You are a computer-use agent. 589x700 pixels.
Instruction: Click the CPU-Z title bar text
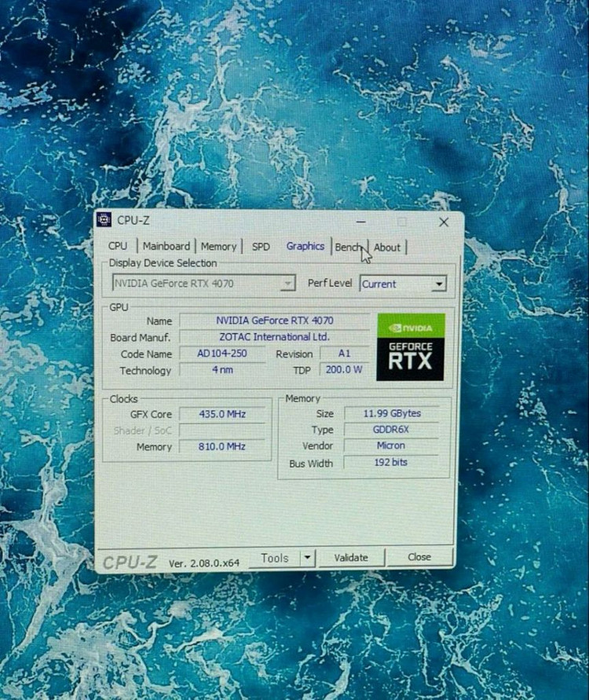134,220
